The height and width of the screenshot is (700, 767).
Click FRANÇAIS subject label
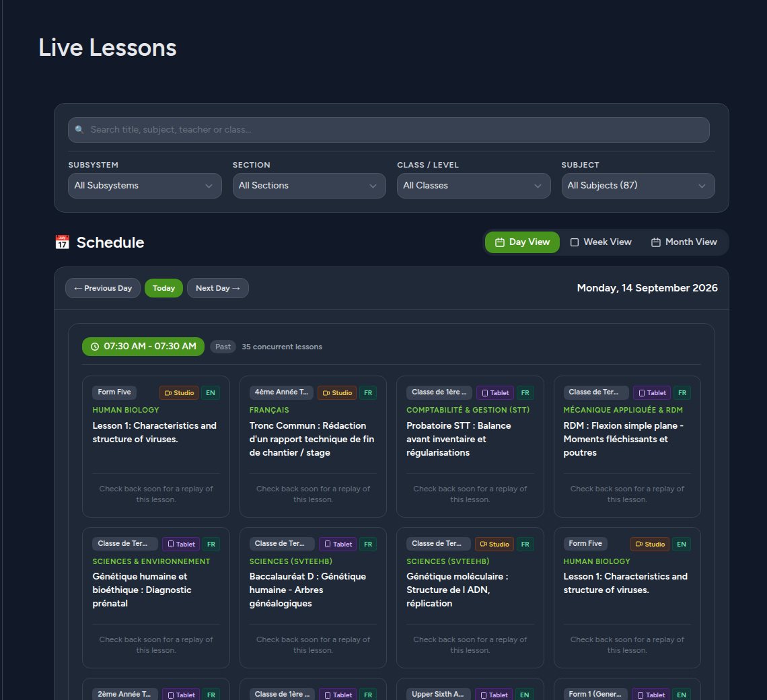coord(269,410)
